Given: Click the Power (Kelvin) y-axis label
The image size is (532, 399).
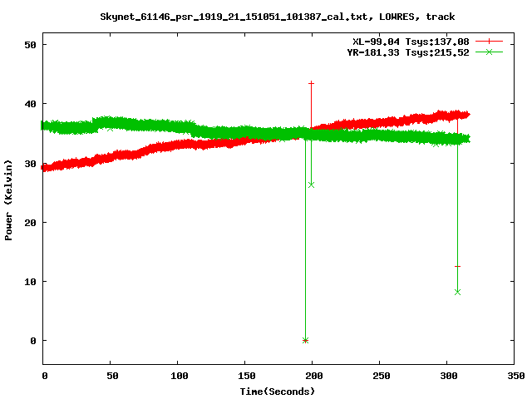Looking at the screenshot, I should pyautogui.click(x=9, y=201).
